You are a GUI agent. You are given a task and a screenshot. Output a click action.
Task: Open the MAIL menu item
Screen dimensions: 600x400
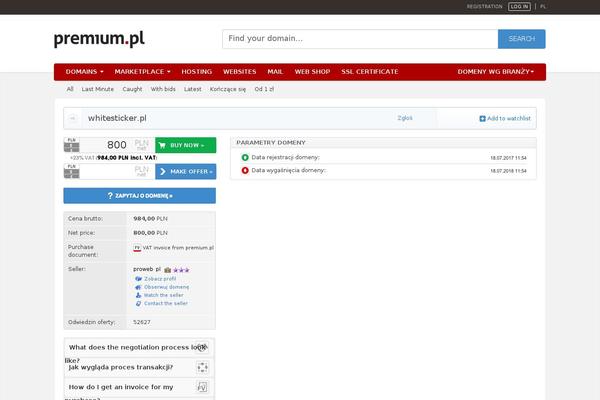[275, 72]
